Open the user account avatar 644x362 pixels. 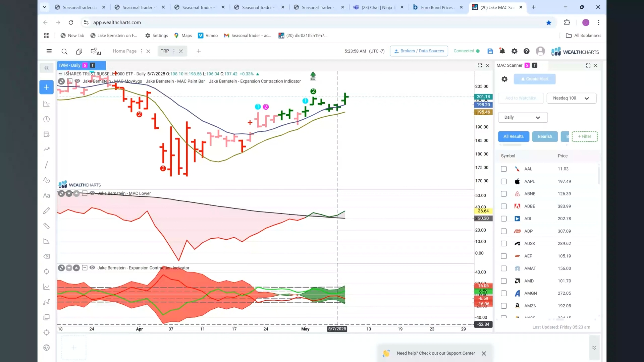[540, 51]
